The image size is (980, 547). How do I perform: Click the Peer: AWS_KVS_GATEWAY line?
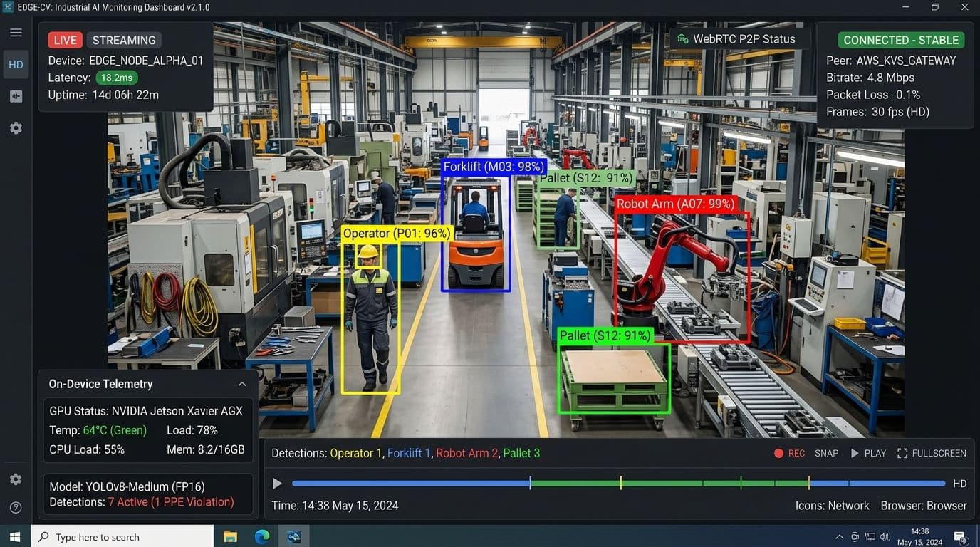click(891, 61)
